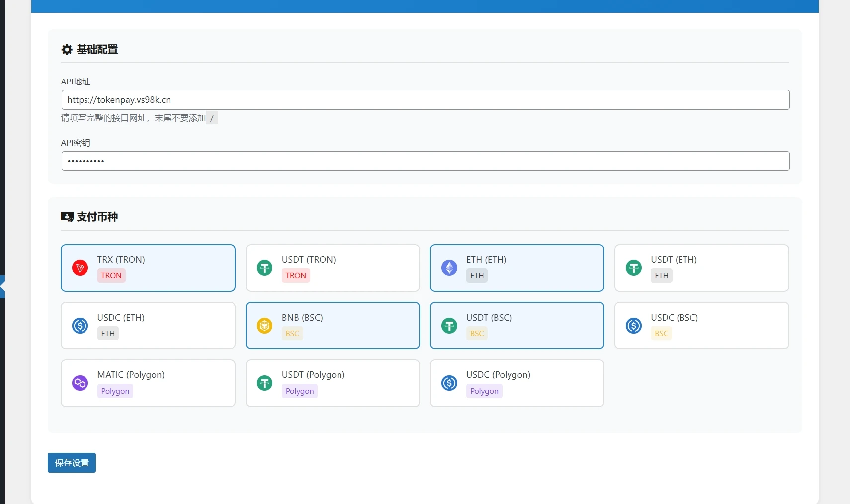Click the 保存设置 save settings button

click(72, 463)
